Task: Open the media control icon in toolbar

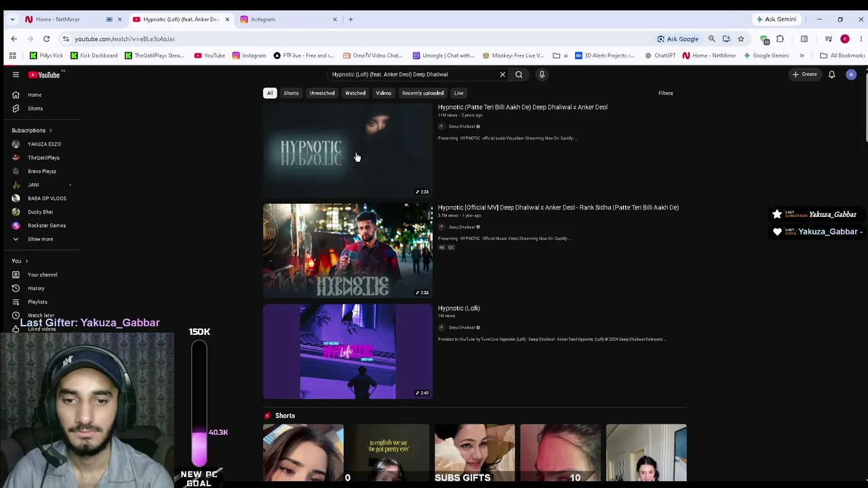Action: (x=828, y=39)
